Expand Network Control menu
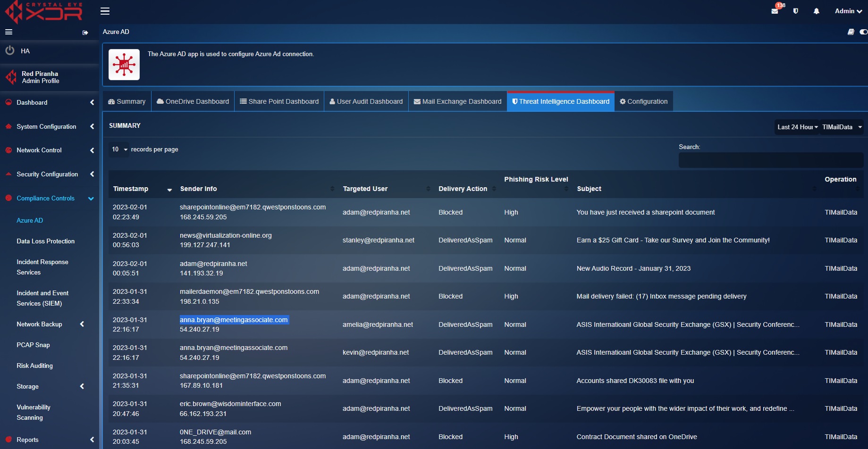Screen dimensions: 868x449 pyautogui.click(x=50, y=150)
